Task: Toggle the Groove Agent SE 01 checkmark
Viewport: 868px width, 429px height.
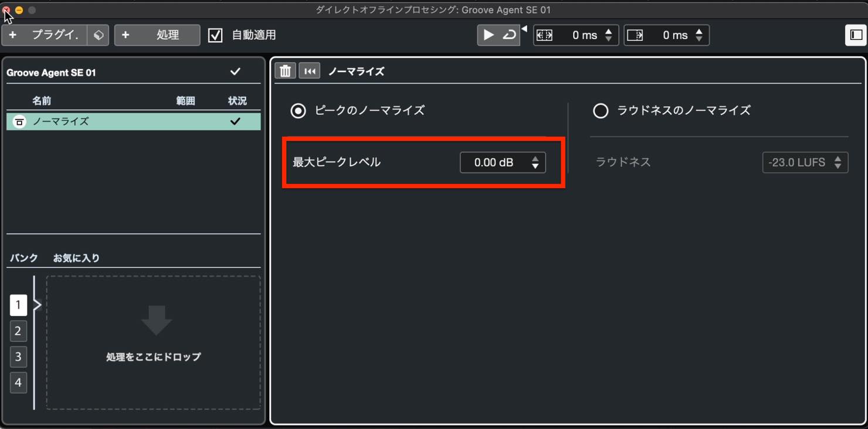Action: point(235,71)
